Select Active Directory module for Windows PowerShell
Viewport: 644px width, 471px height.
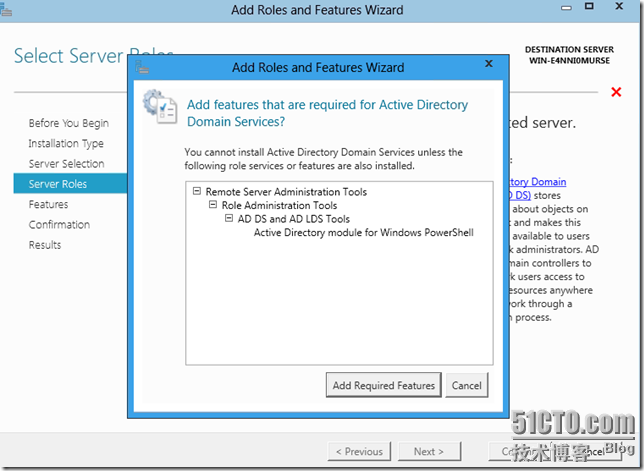363,232
